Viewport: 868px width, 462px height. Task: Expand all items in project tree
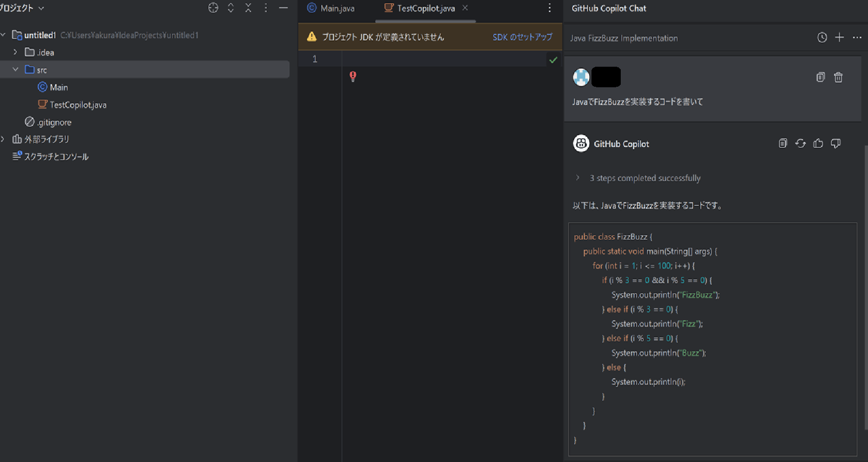coord(231,8)
